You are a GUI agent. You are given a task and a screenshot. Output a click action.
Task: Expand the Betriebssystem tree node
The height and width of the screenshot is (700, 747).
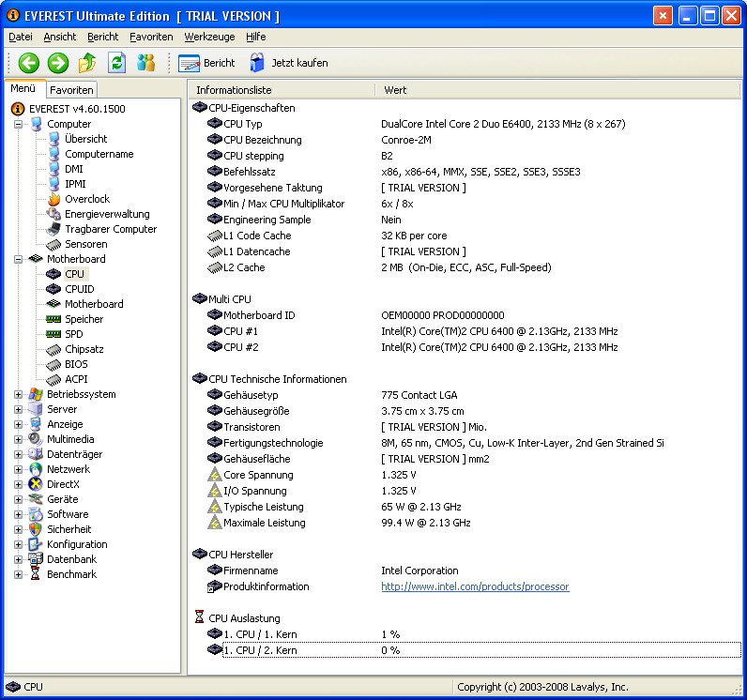pyautogui.click(x=18, y=395)
